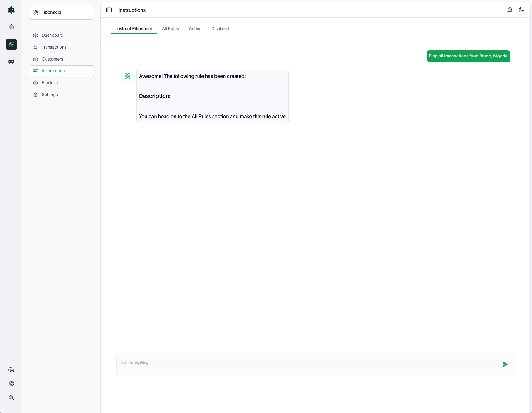The image size is (532, 413).
Task: Toggle dark mode with moon icon
Action: (x=521, y=10)
